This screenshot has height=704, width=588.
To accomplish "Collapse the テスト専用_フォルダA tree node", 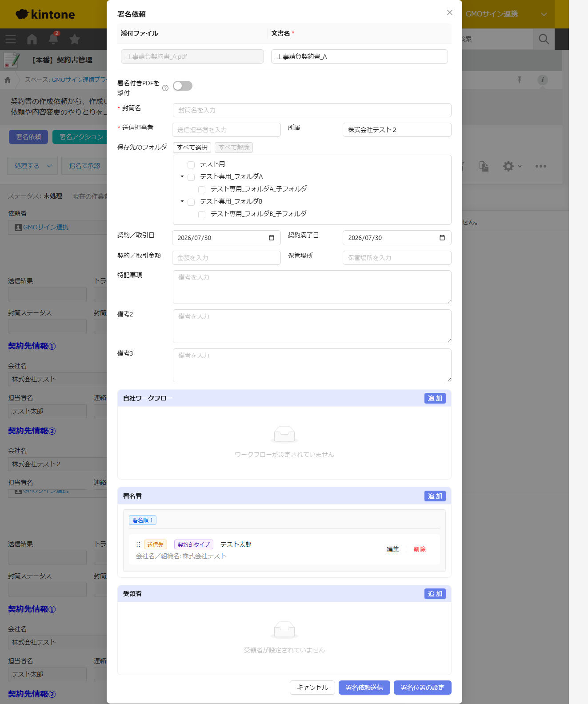I will point(182,176).
